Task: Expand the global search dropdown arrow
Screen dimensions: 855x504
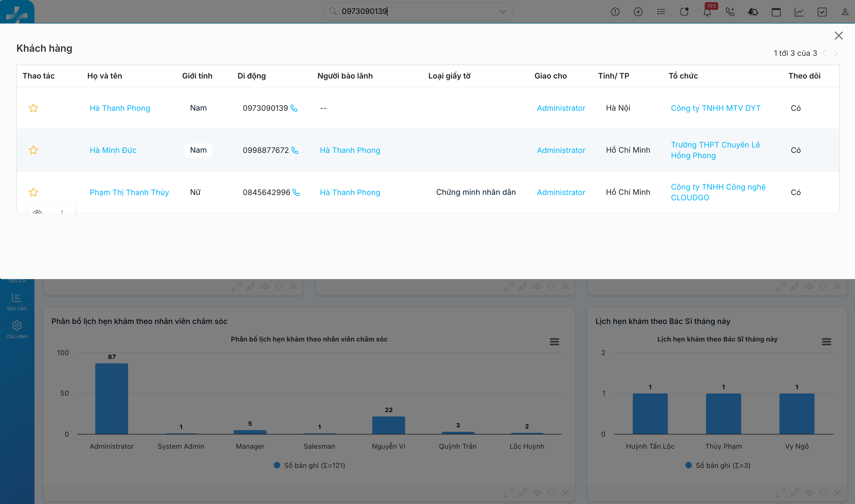Action: click(503, 12)
